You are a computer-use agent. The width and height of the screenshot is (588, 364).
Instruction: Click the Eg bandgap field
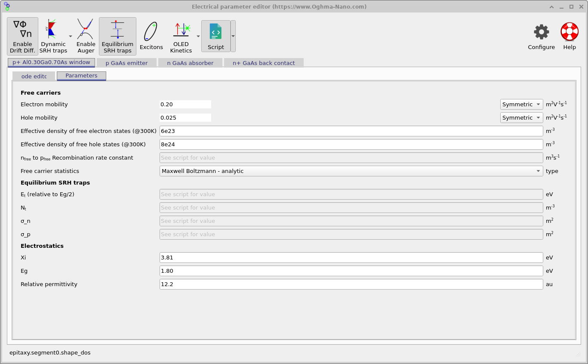click(x=351, y=271)
